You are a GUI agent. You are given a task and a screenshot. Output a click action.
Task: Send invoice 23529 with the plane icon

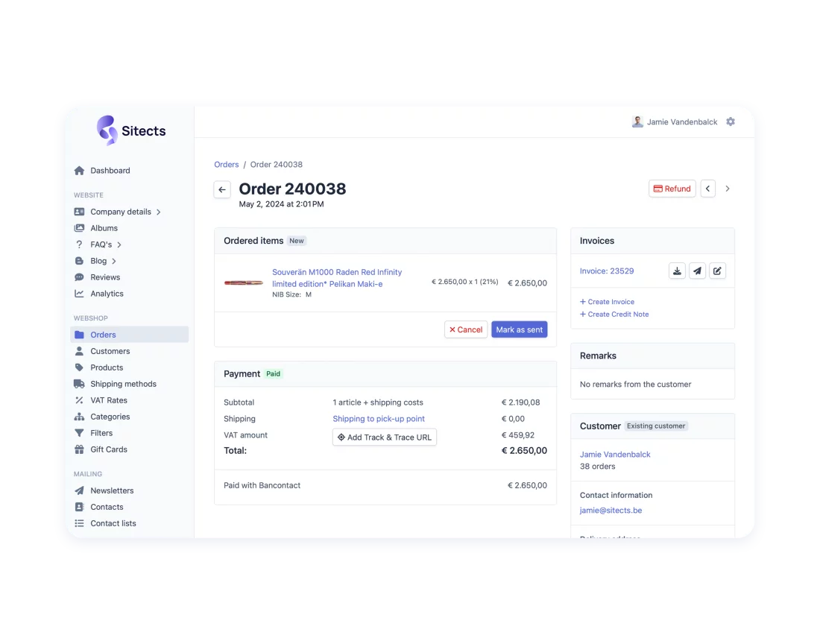pyautogui.click(x=697, y=271)
